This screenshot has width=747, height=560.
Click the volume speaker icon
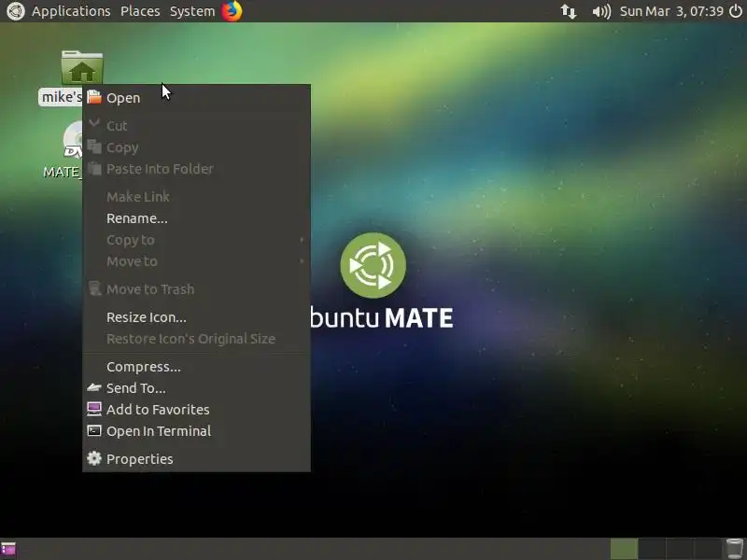click(x=600, y=11)
